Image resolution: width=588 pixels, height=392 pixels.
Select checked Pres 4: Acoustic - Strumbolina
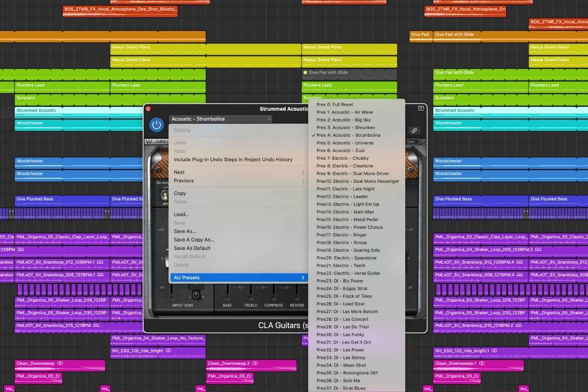pyautogui.click(x=356, y=135)
